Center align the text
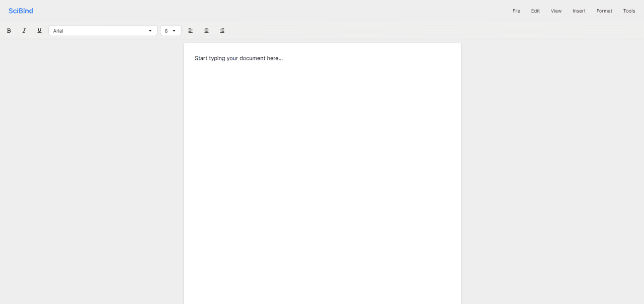This screenshot has height=304, width=644. 206,31
